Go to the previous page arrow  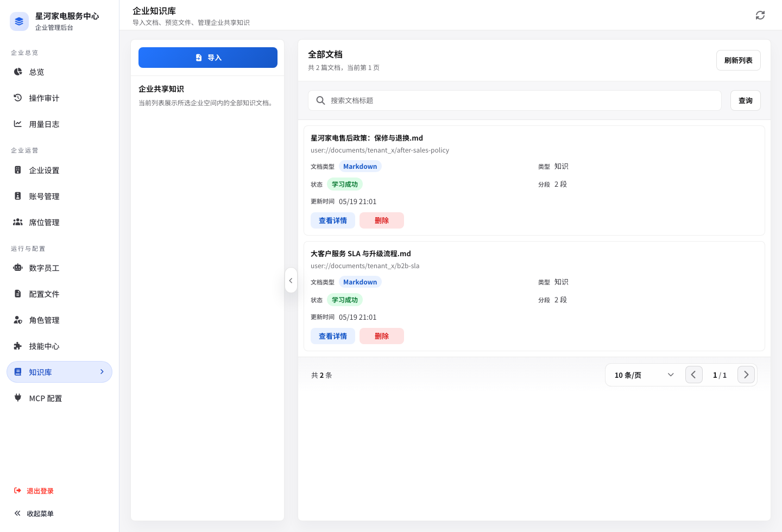[x=694, y=375]
